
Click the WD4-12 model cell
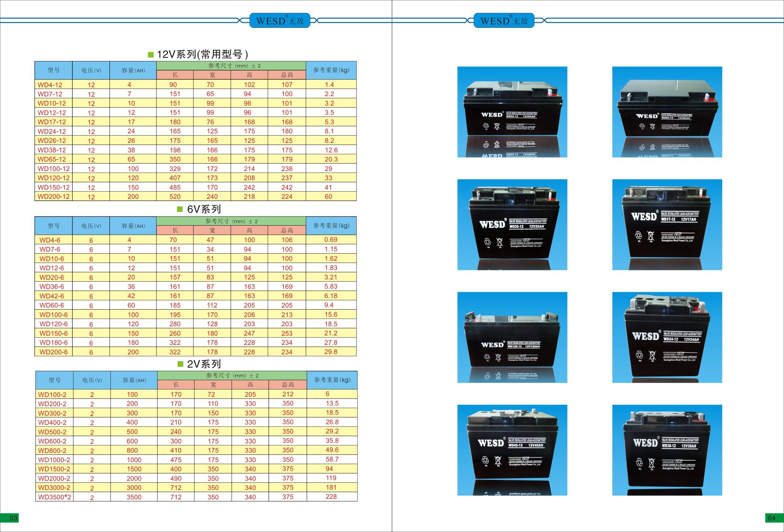click(54, 84)
